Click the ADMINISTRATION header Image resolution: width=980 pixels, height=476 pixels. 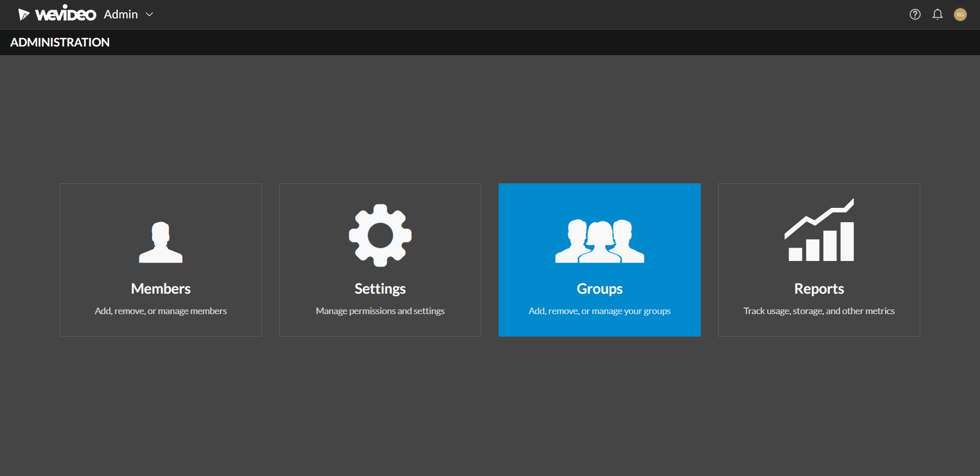click(x=59, y=42)
